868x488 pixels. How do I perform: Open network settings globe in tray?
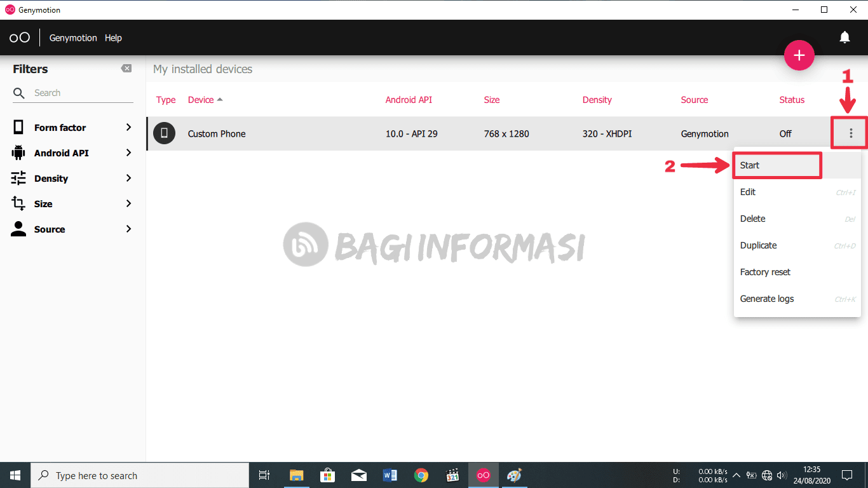point(767,475)
